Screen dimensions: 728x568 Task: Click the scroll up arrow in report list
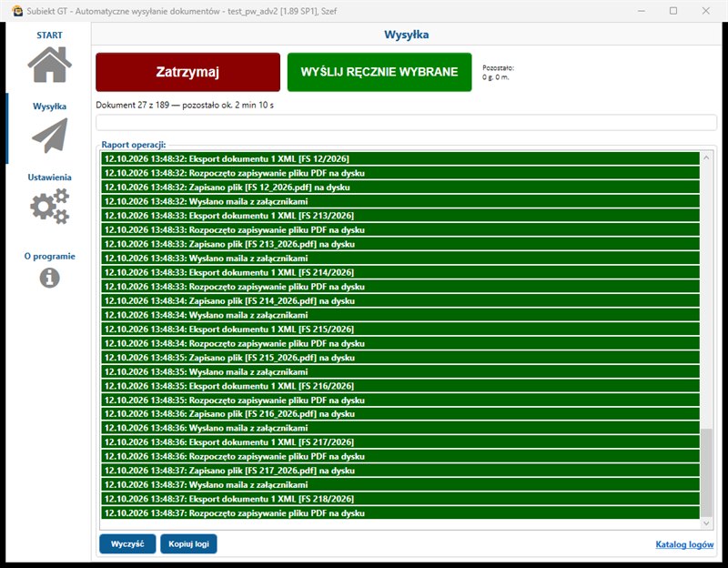coord(706,157)
